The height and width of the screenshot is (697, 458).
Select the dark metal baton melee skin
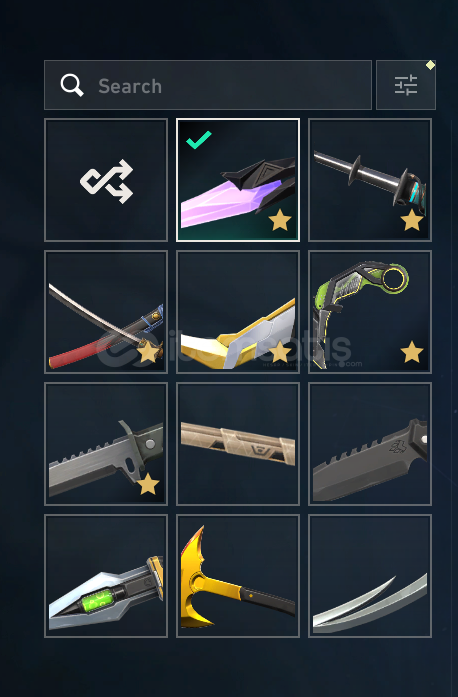coord(370,180)
